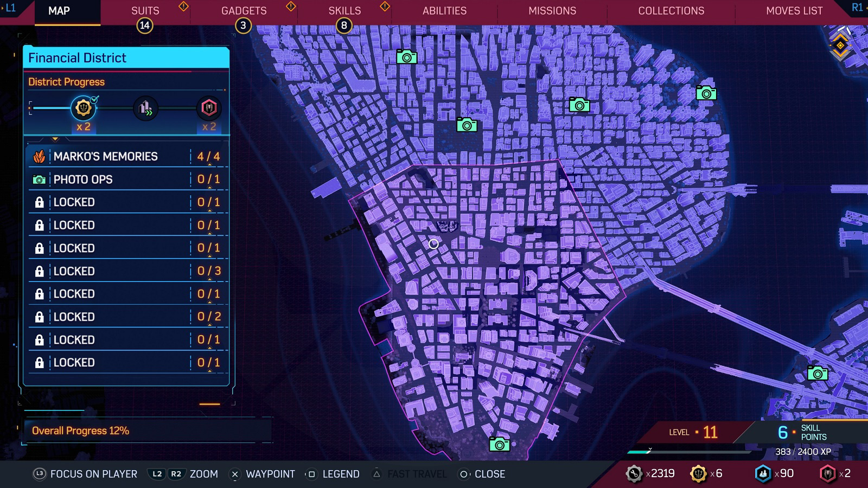Click the Photo Ops camera list icon
The height and width of the screenshot is (488, 868).
pyautogui.click(x=39, y=179)
